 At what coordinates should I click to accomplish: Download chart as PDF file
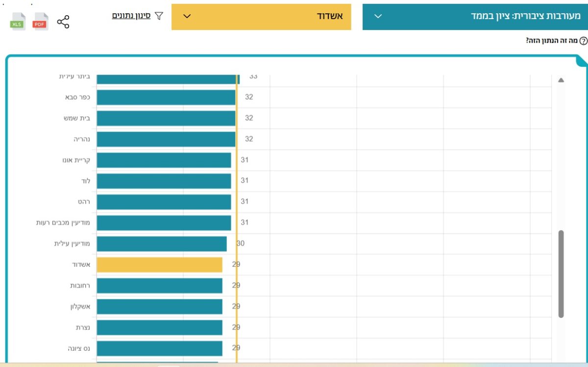click(x=40, y=22)
